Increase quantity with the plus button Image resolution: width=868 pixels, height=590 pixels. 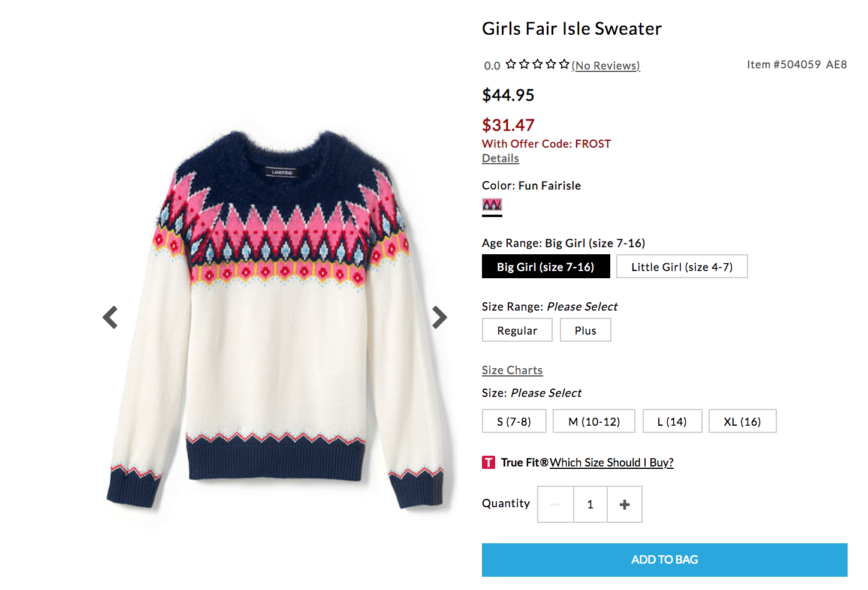tap(625, 504)
